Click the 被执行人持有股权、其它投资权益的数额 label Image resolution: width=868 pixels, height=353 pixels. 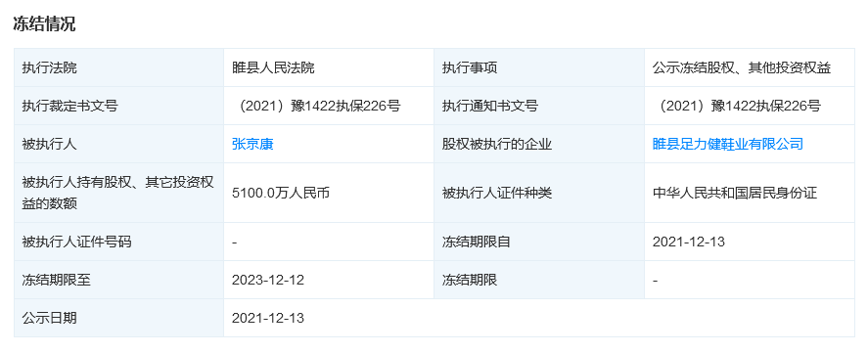tap(117, 193)
